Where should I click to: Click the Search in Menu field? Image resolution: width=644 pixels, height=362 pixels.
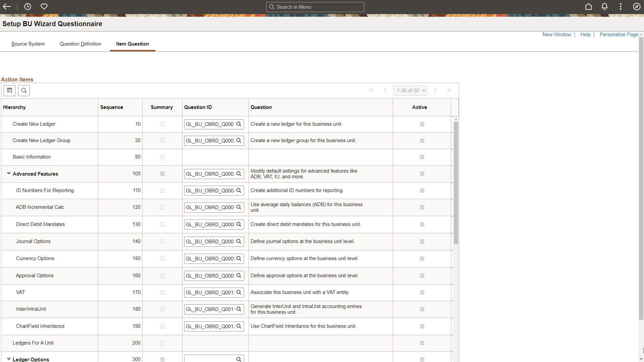coord(315,7)
